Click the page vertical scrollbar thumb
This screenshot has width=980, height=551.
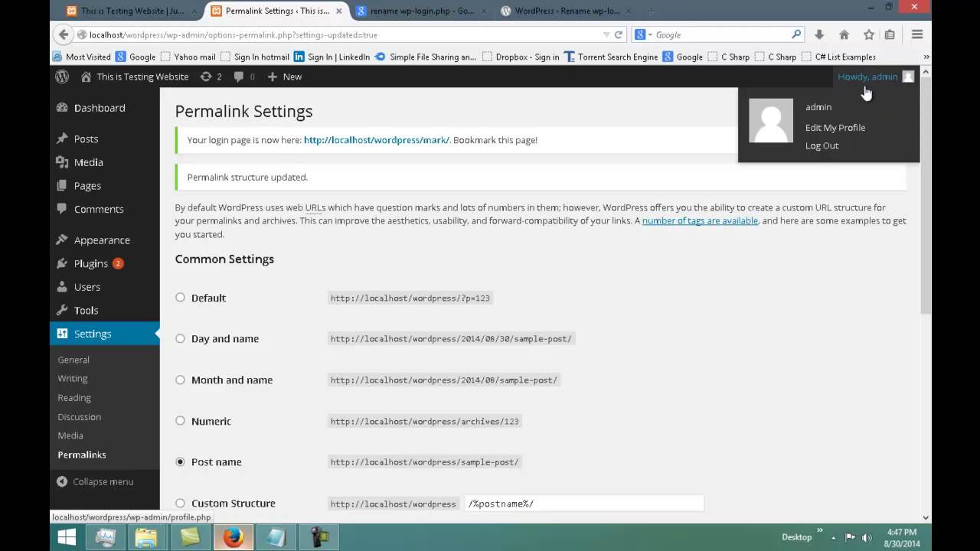click(925, 195)
